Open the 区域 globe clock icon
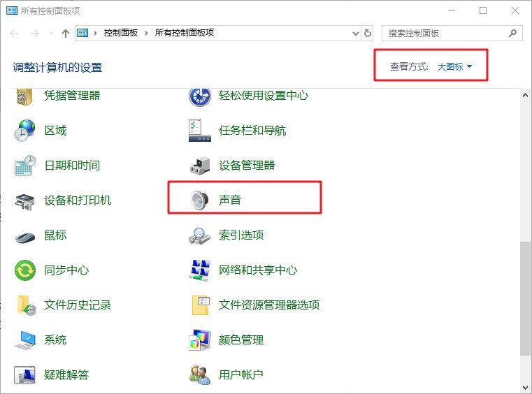532x394 pixels. tap(24, 131)
